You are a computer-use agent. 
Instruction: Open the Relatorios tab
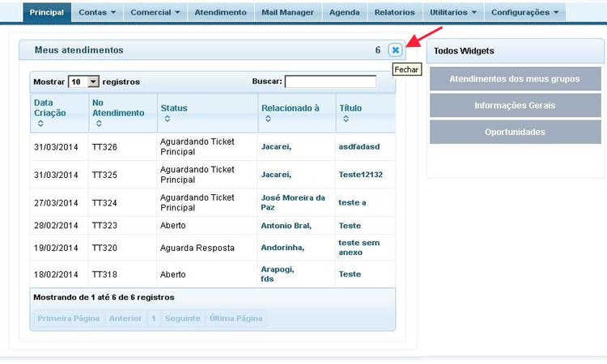coord(394,12)
